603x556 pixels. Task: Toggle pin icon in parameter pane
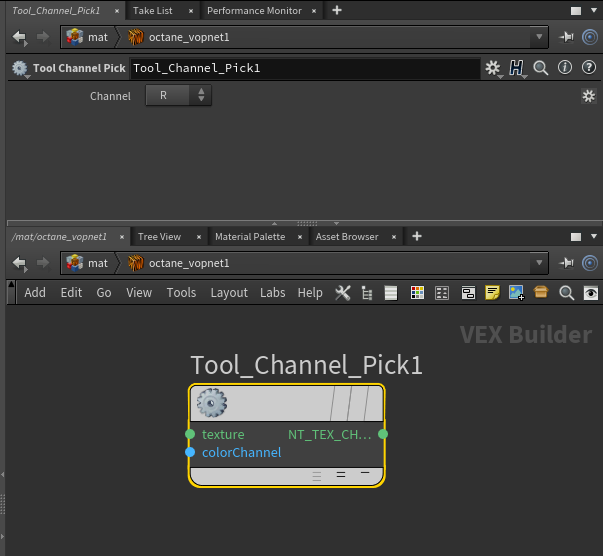(x=566, y=37)
